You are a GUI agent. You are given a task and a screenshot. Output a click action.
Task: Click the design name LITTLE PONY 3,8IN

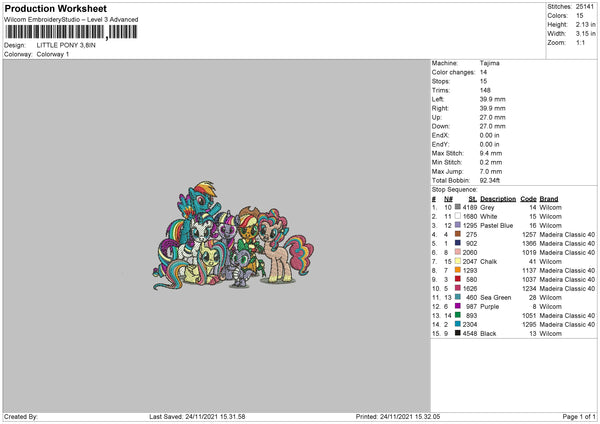tap(66, 45)
